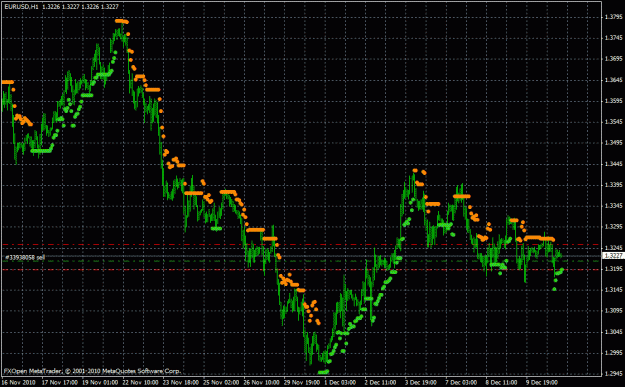625x387 pixels.
Task: Click the 1.3795 price axis label
Action: click(x=613, y=17)
